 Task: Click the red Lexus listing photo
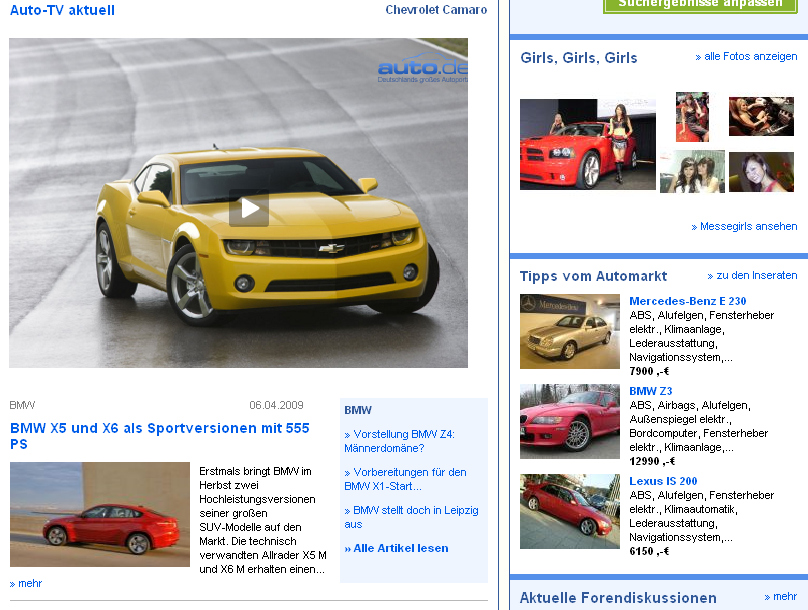pyautogui.click(x=570, y=511)
